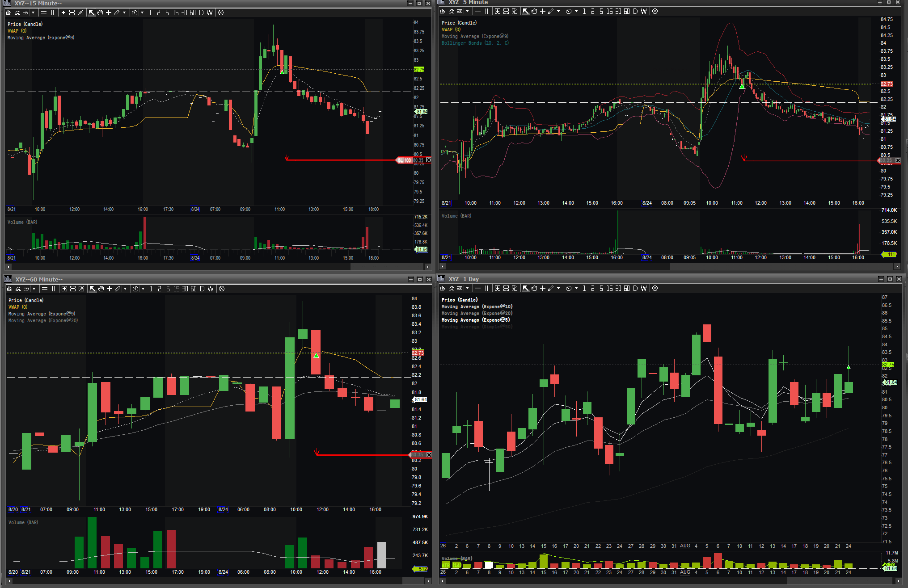Viewport: 908px width, 588px height.
Task: Open chart type icon in 60 Minute chart
Action: click(10, 289)
